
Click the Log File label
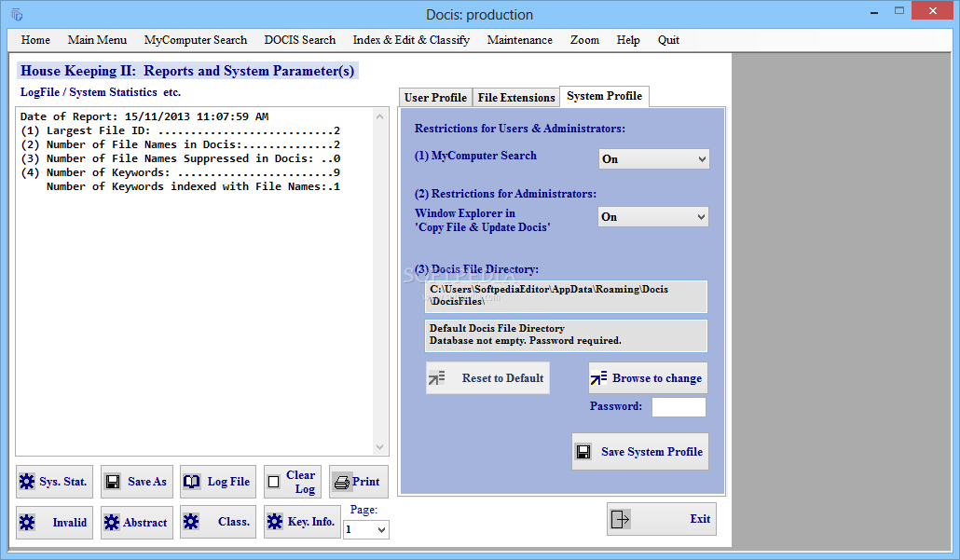228,482
